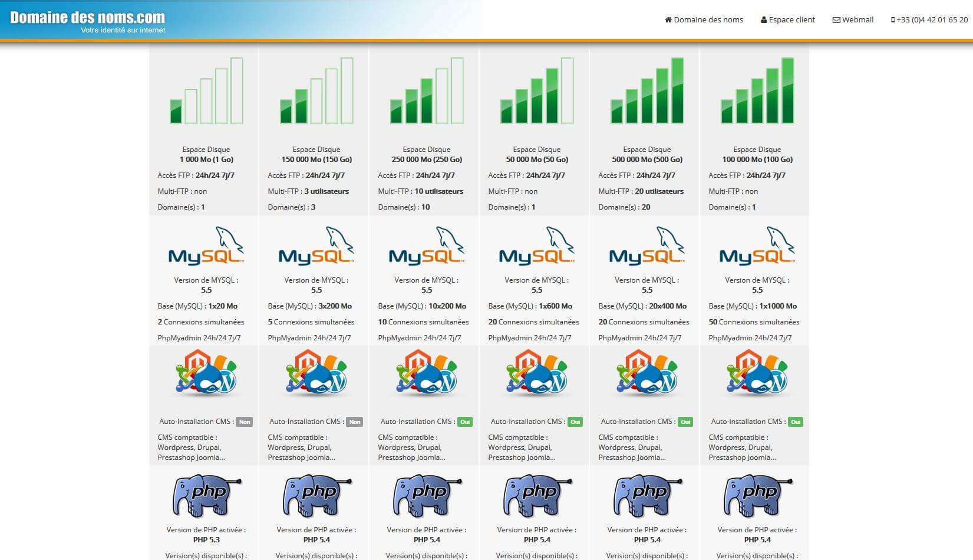Click the bar chart icon of the 1 Go plan
The image size is (973, 560).
[206, 91]
